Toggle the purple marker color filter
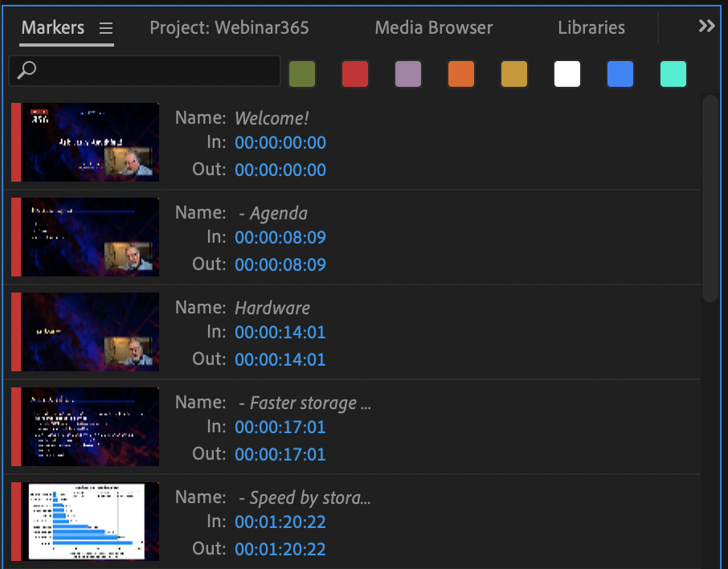Image resolution: width=728 pixels, height=569 pixels. click(408, 74)
